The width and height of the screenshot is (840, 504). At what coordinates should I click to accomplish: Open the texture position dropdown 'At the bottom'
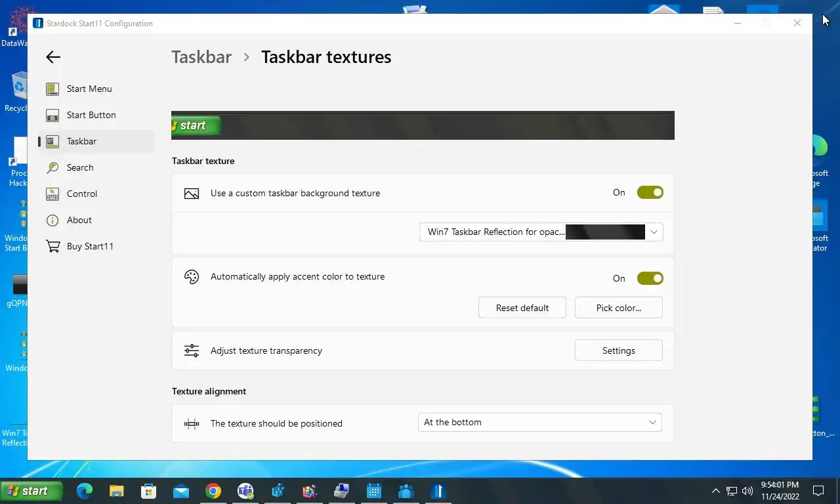(x=539, y=422)
